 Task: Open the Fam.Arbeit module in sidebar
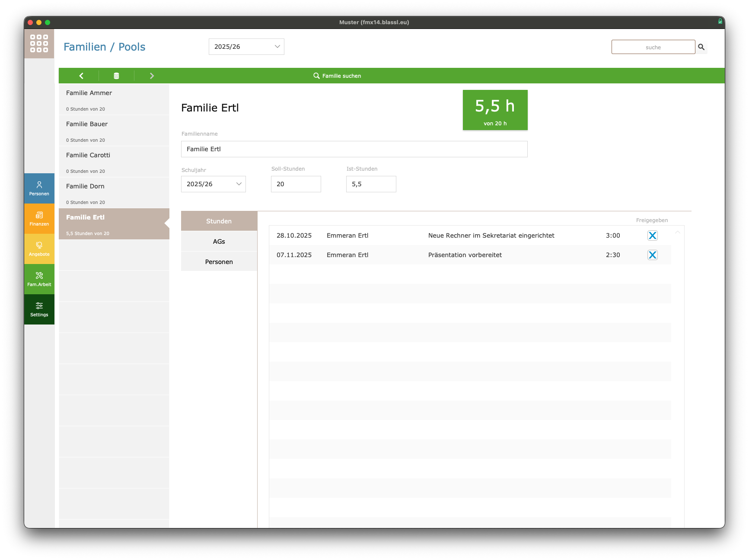[39, 279]
